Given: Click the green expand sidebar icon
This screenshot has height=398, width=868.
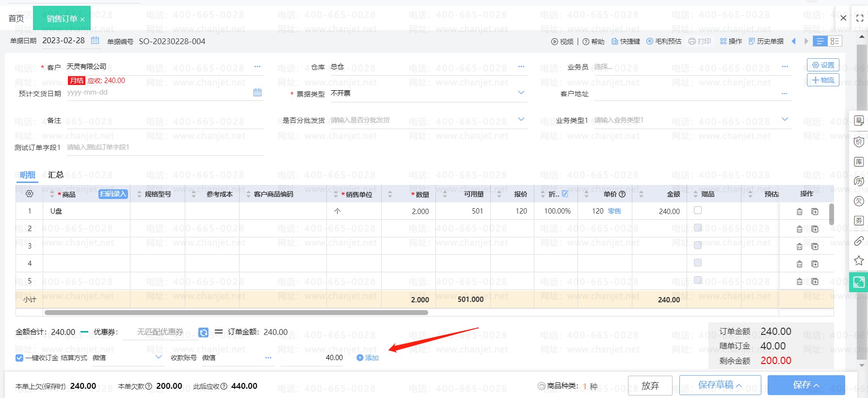Looking at the screenshot, I should pos(858,282).
